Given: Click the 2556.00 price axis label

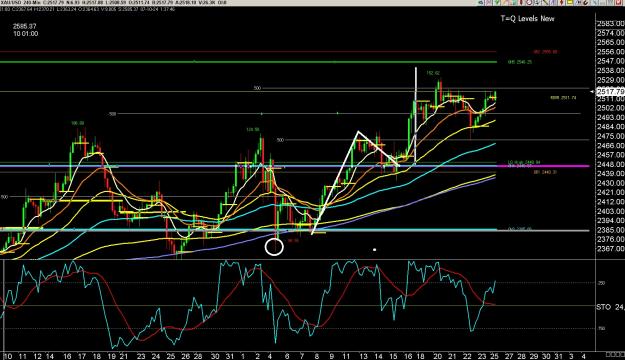Looking at the screenshot, I should pos(610,52).
